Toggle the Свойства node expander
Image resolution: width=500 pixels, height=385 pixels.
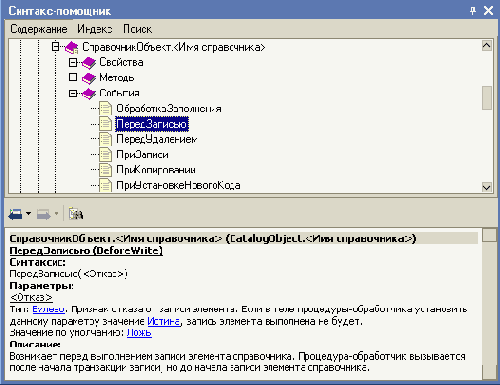[x=73, y=62]
